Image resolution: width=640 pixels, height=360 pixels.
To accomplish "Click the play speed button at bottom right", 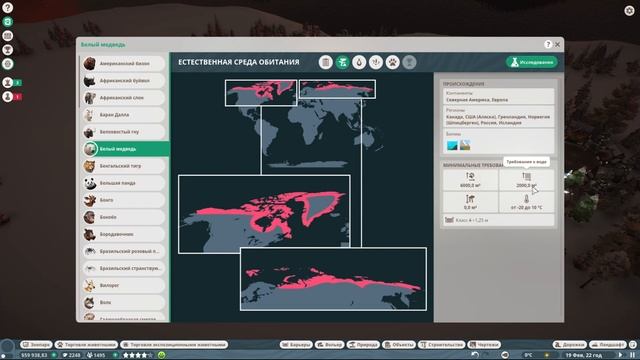I will coord(620,355).
